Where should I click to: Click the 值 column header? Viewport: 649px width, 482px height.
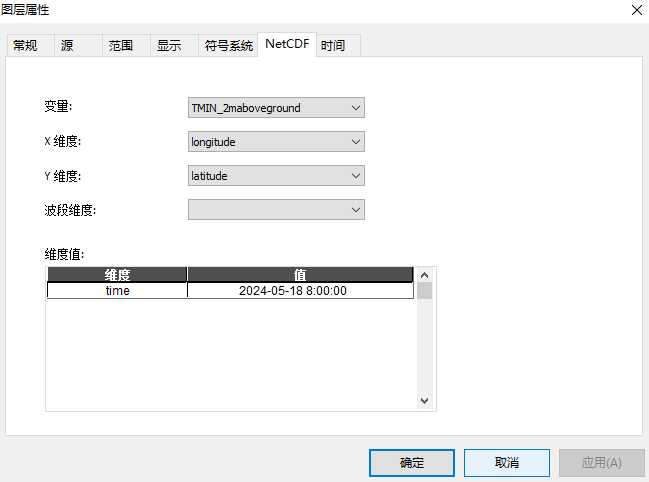pos(300,274)
